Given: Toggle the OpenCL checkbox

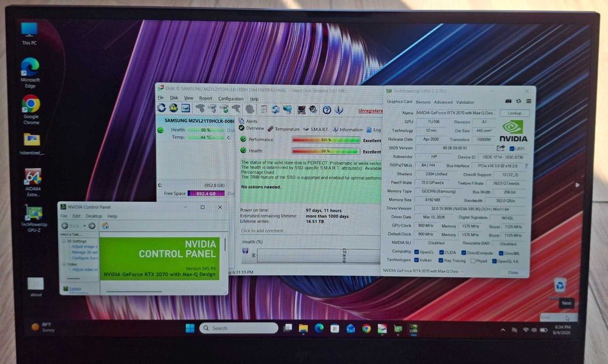Looking at the screenshot, I should (x=416, y=252).
